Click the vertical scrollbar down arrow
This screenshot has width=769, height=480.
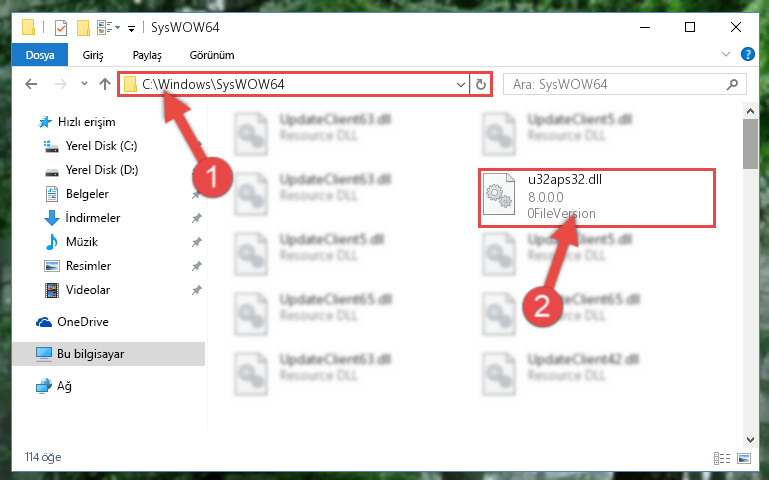click(x=750, y=439)
